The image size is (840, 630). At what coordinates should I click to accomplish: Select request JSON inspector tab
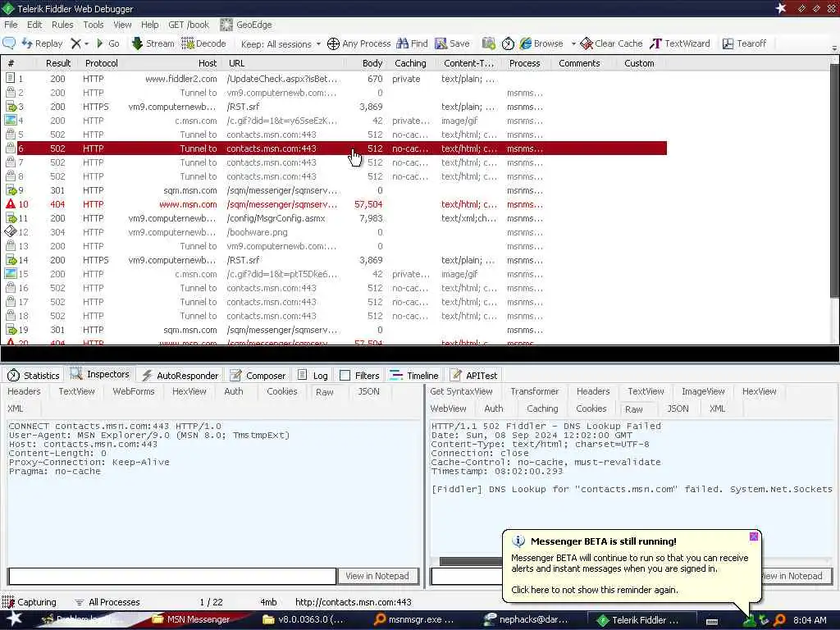tap(368, 391)
